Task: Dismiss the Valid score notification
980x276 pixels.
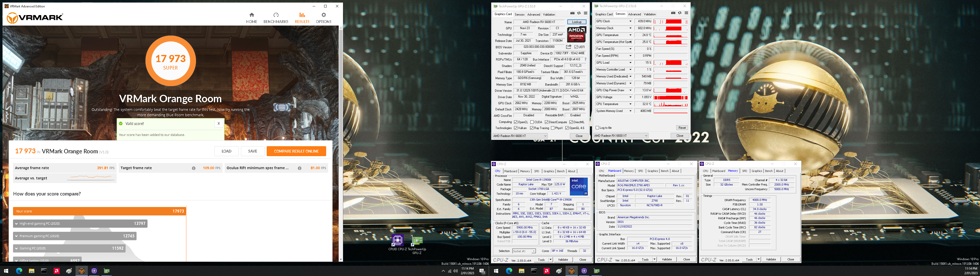Action: click(x=218, y=123)
